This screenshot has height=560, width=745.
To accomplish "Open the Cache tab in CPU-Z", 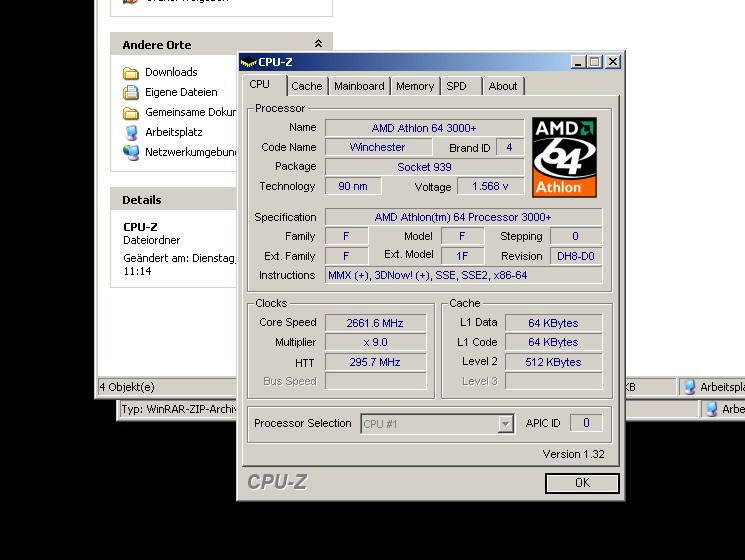I will click(306, 86).
